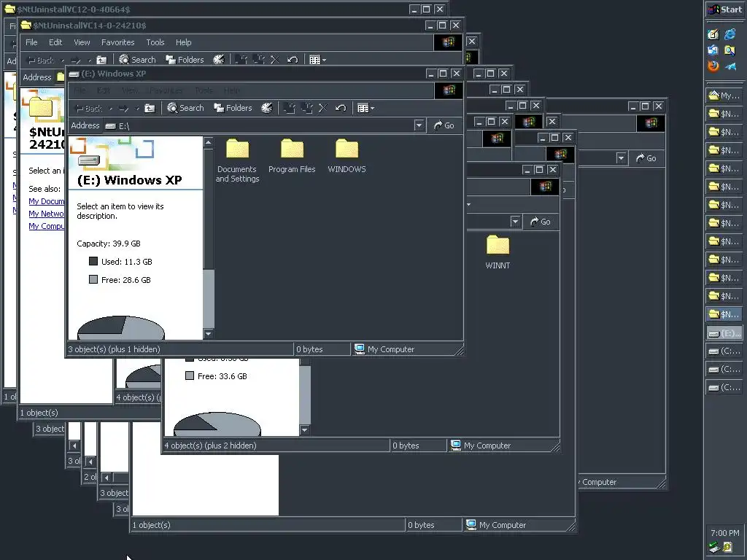Viewport: 747px width, 560px height.
Task: Click the Show Desktop Quick Launch icon
Action: pos(713,34)
